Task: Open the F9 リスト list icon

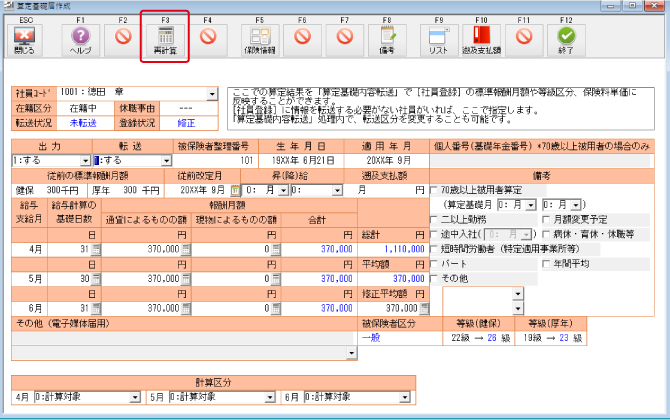Action: [x=439, y=35]
